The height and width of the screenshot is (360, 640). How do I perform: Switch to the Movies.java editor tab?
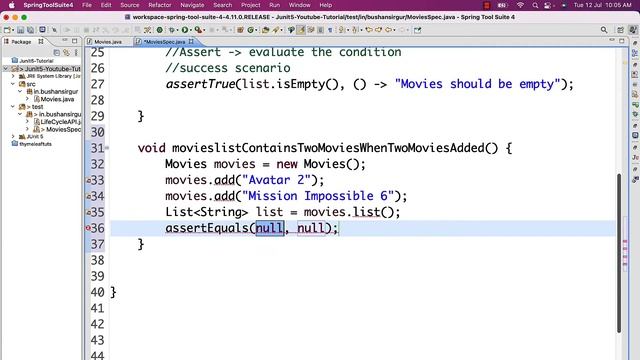click(x=108, y=42)
